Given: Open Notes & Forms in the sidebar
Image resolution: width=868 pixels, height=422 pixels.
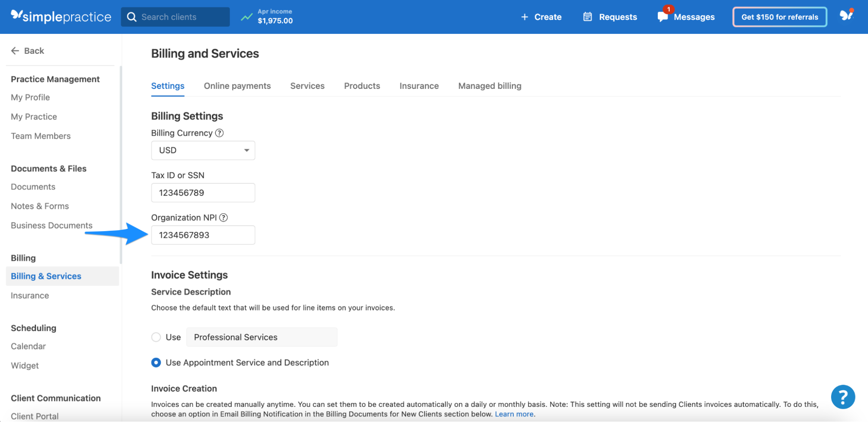Looking at the screenshot, I should 40,206.
